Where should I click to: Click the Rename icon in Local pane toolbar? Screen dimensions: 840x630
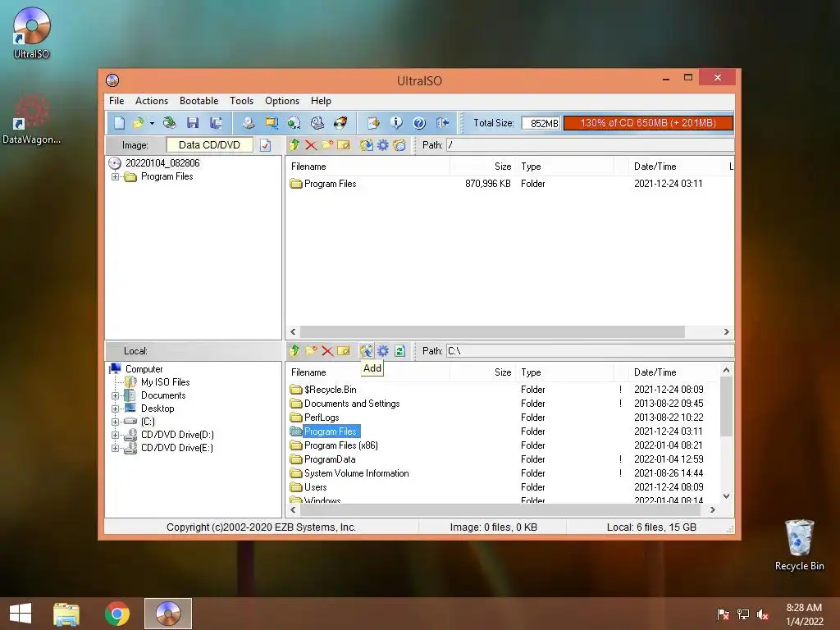[x=344, y=351]
